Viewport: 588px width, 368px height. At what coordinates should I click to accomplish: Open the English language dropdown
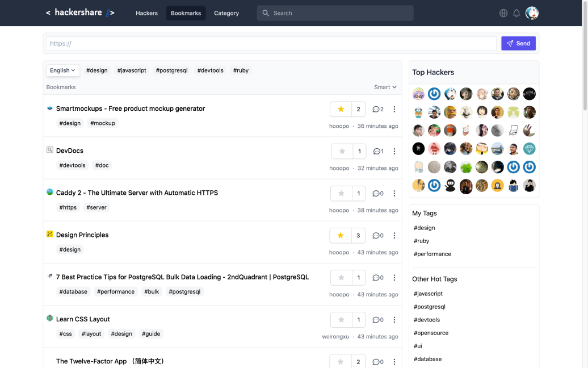click(62, 70)
